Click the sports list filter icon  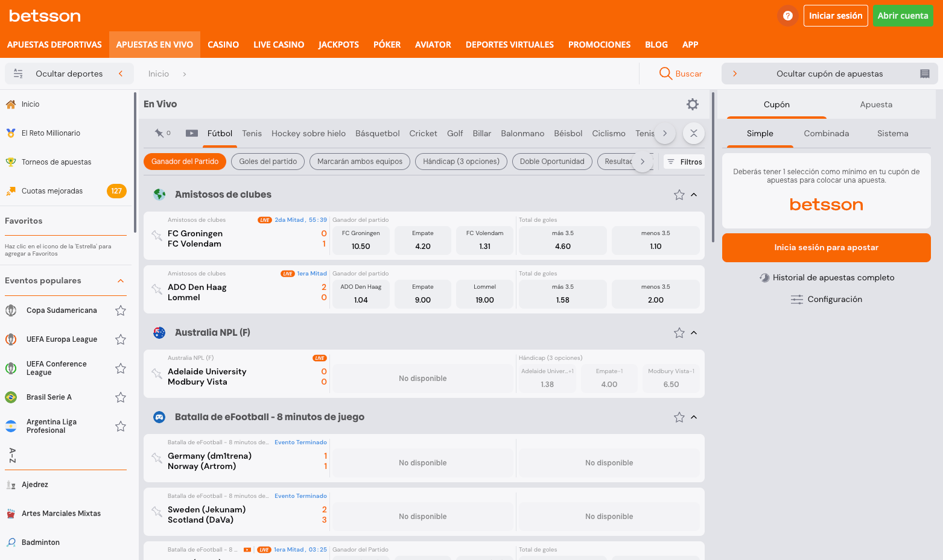coord(18,74)
